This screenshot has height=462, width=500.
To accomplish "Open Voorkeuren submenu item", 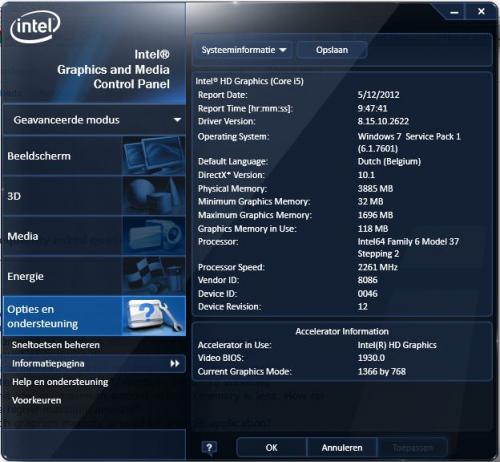I will pos(36,400).
